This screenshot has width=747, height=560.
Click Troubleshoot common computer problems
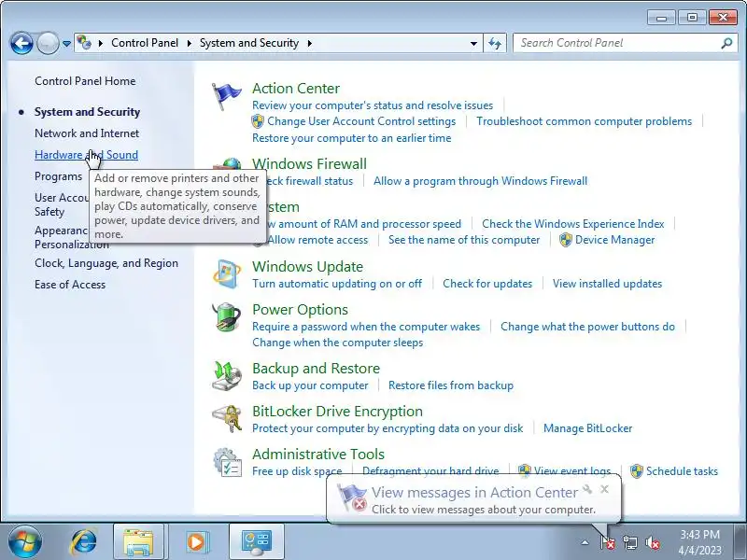tap(585, 121)
